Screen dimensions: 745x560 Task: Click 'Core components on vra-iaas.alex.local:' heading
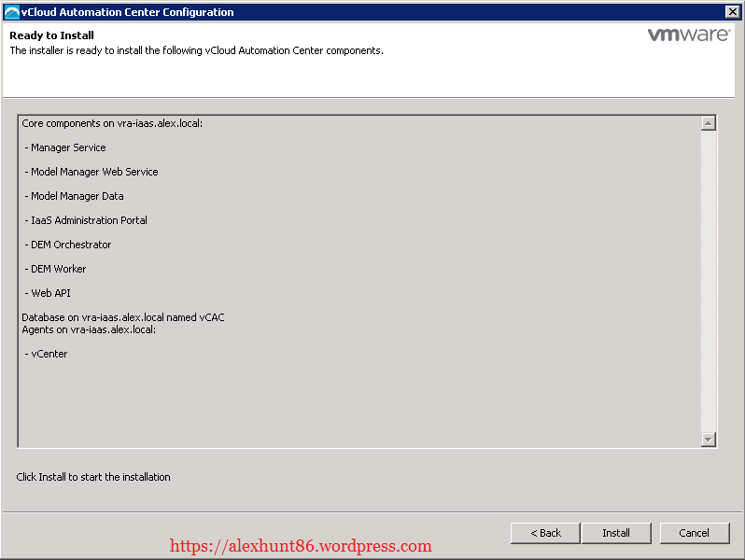112,123
